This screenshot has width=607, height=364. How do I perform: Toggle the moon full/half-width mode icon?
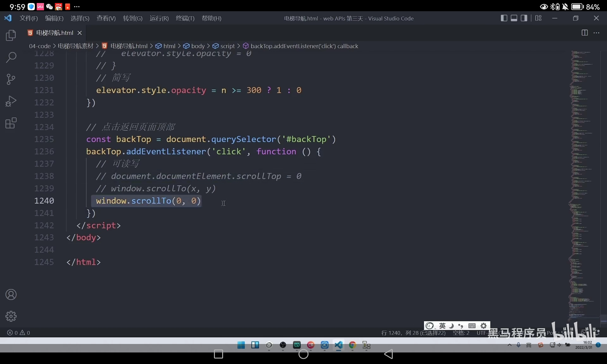[451, 325]
